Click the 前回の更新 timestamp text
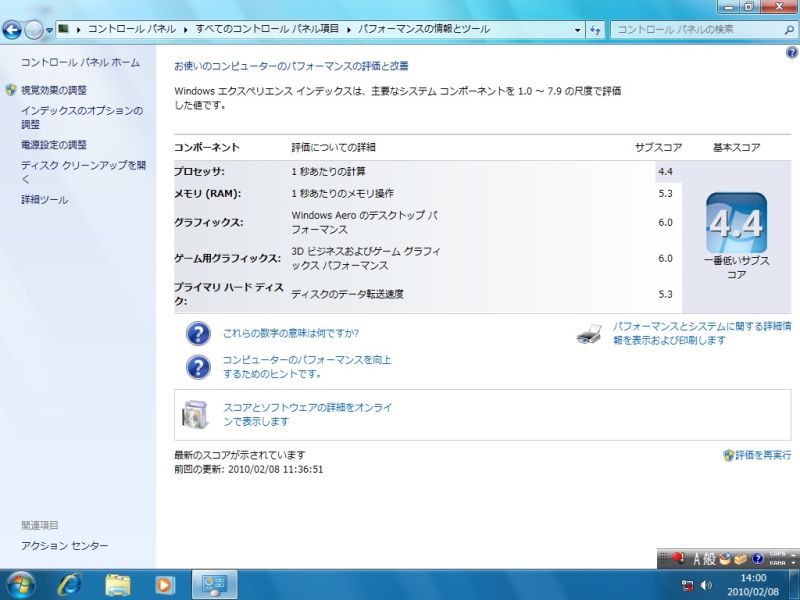This screenshot has height=600, width=800. pos(248,469)
